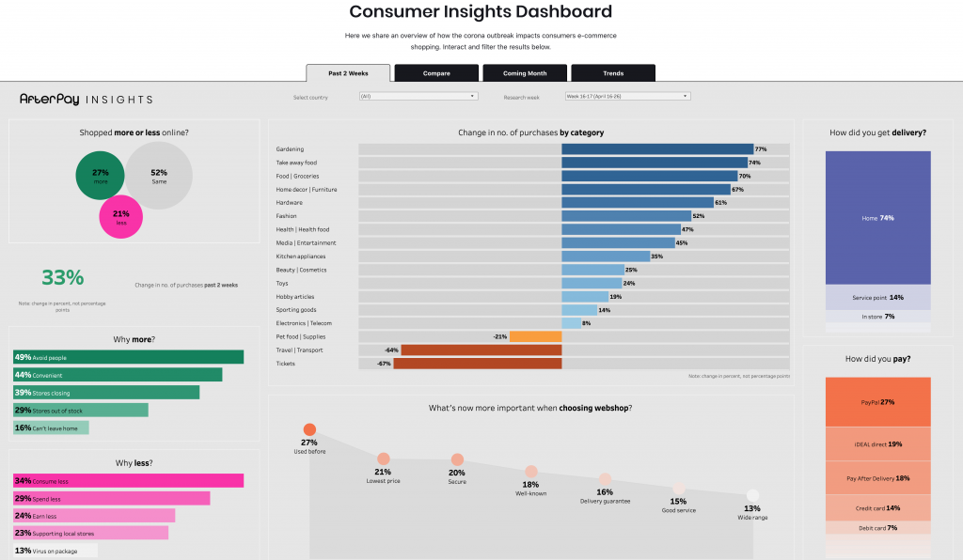Screen dimensions: 963x560
Task: Click the AfterPay Insights logo
Action: 86,100
